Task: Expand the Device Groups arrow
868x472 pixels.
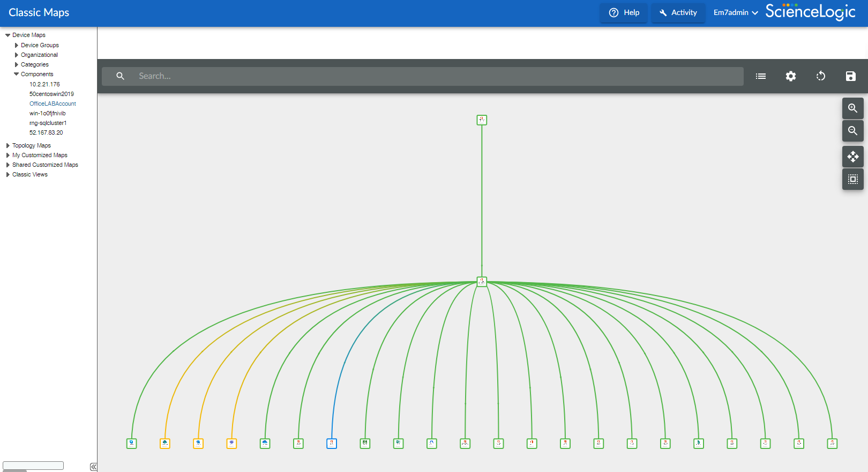Action: (17, 45)
